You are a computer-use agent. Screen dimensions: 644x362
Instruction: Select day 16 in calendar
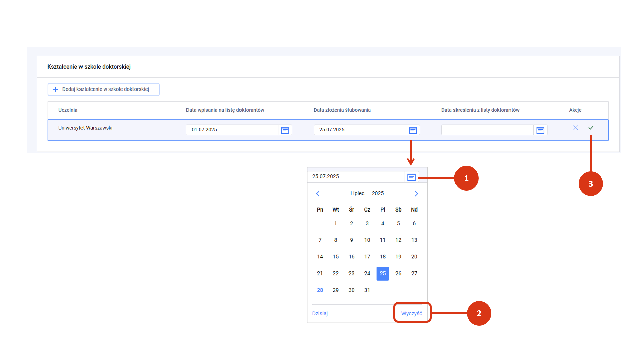click(352, 257)
